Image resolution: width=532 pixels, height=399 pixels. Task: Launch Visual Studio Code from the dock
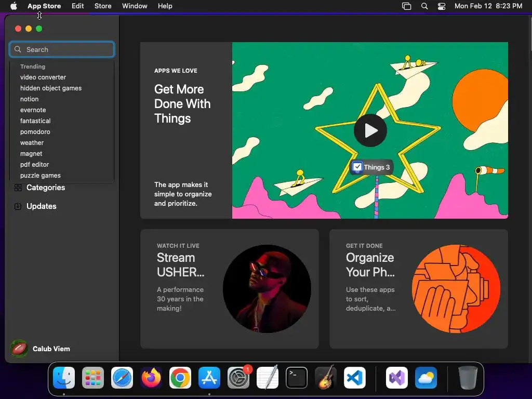click(x=355, y=378)
